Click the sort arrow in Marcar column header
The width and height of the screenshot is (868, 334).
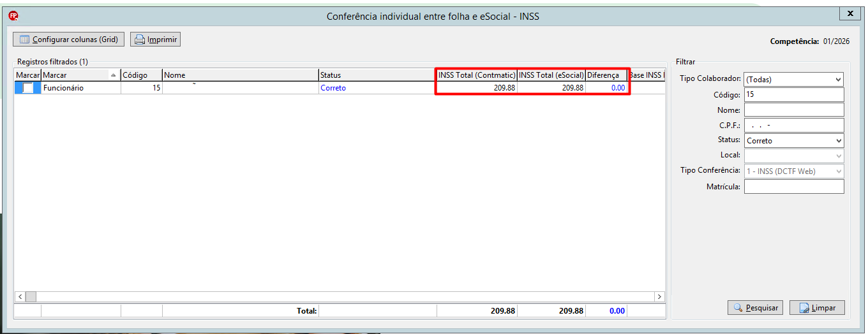coord(114,75)
